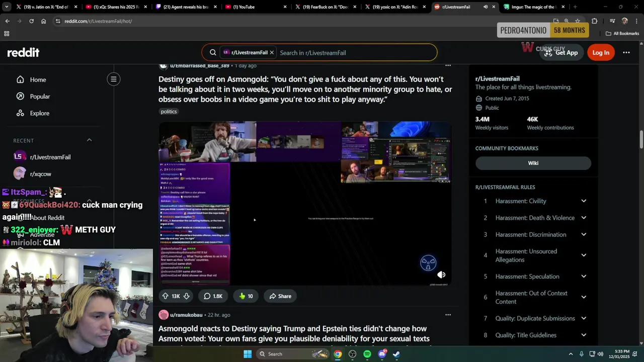Open u/ramukobau user profile

[186, 315]
